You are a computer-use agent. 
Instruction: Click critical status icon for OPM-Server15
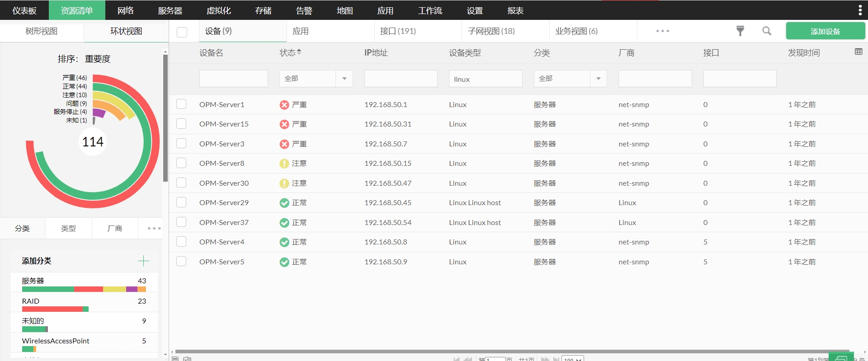[284, 124]
